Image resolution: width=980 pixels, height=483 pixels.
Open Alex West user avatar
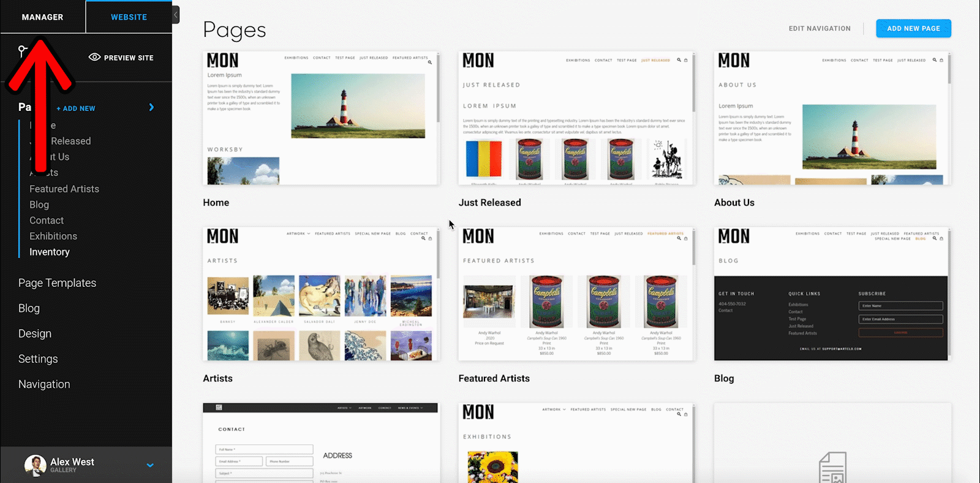35,465
